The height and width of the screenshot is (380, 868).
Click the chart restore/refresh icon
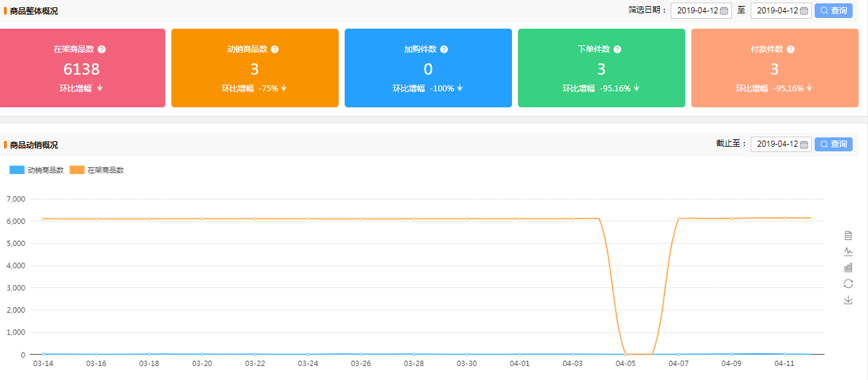tap(848, 283)
